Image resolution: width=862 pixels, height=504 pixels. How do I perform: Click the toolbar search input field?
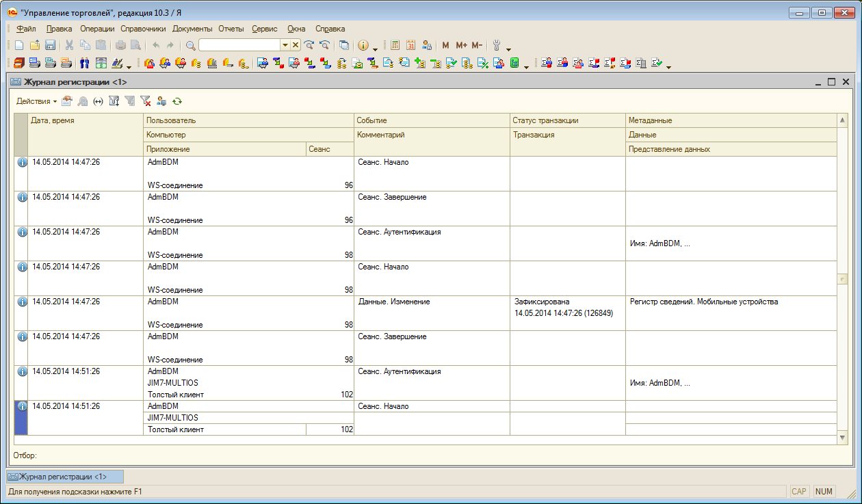239,45
